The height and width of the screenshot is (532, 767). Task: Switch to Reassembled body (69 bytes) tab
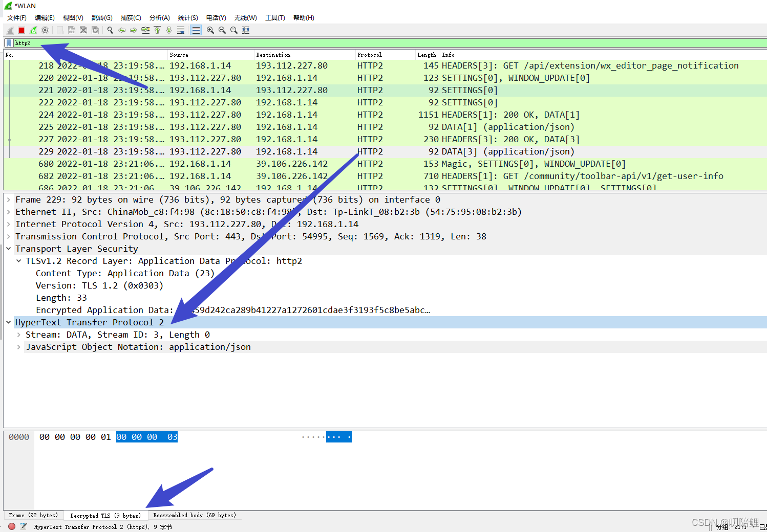pos(195,515)
